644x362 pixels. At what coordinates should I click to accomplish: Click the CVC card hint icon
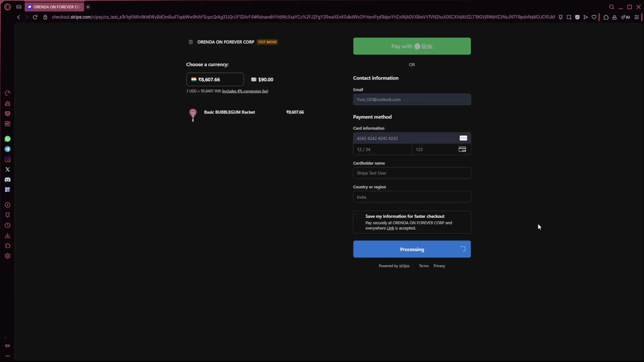[462, 149]
